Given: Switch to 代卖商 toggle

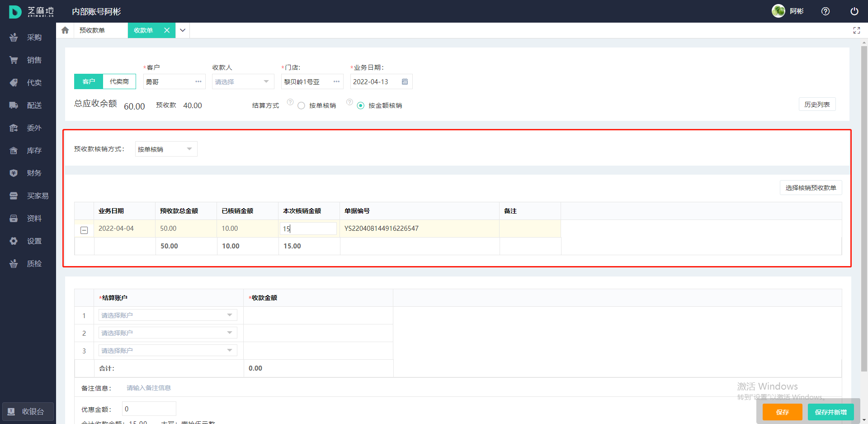Looking at the screenshot, I should coord(119,81).
